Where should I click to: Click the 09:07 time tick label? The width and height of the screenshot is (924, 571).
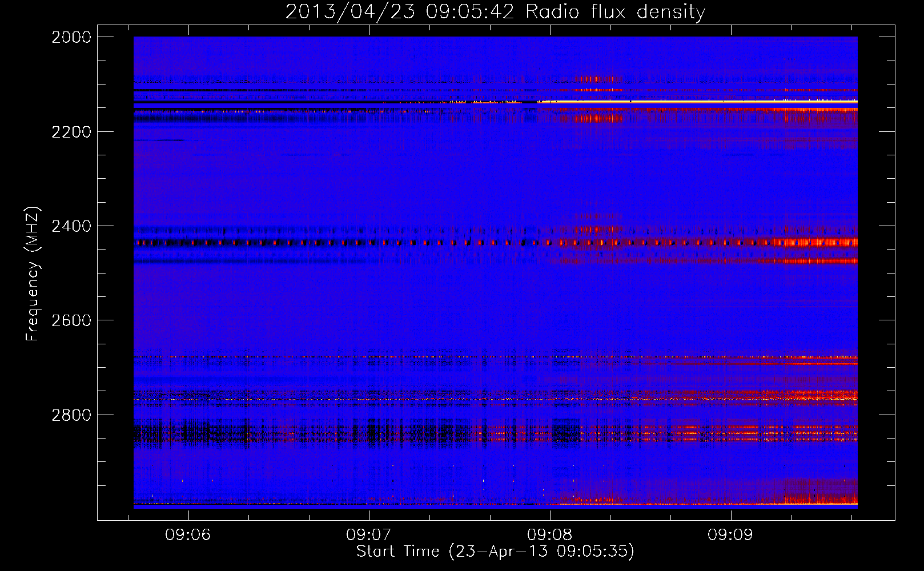[369, 534]
